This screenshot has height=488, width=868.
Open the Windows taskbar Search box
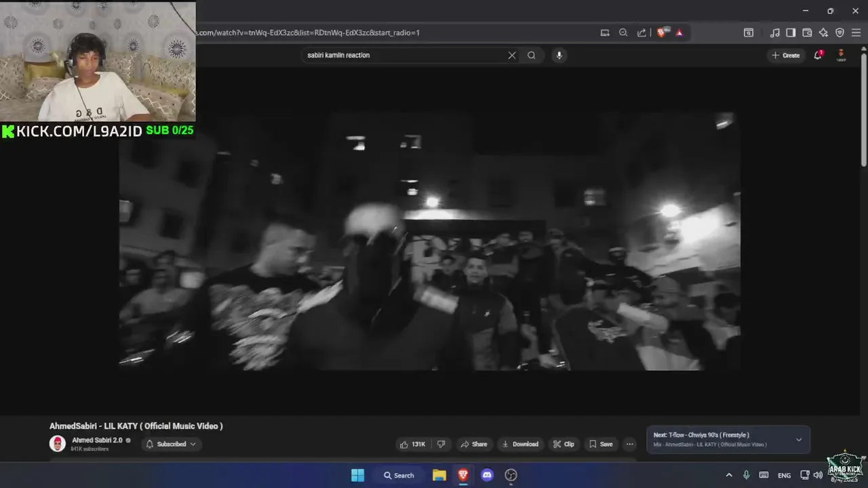coord(399,475)
